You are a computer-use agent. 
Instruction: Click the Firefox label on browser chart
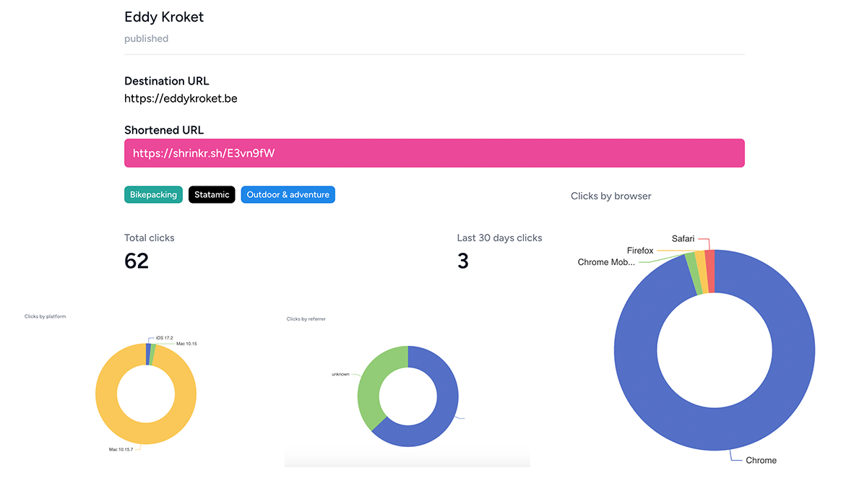click(640, 251)
